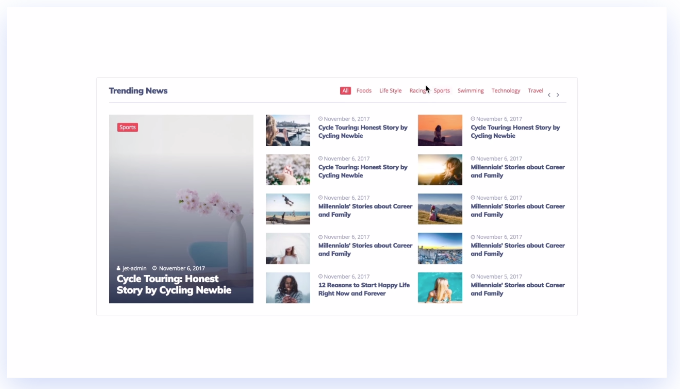This screenshot has height=389, width=680.
Task: Click the city skyline thumbnail
Action: pyautogui.click(x=440, y=248)
